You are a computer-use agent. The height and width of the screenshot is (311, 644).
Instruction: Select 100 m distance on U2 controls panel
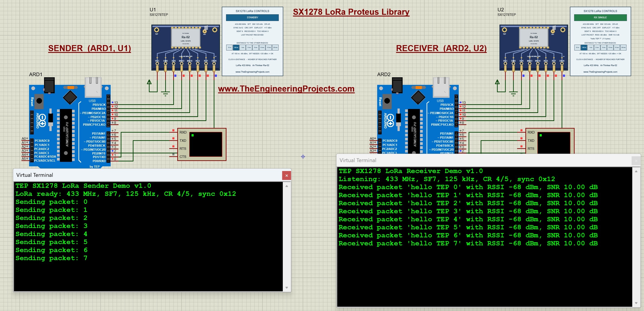click(584, 47)
